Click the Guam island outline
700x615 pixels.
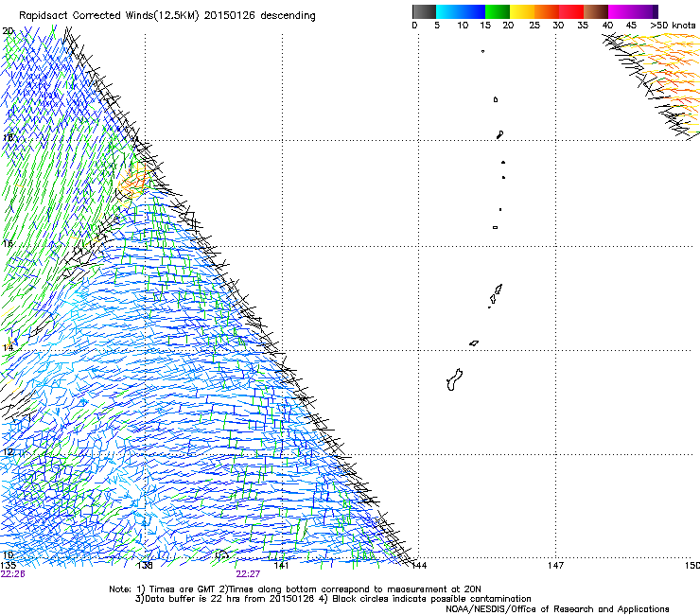pyautogui.click(x=454, y=379)
